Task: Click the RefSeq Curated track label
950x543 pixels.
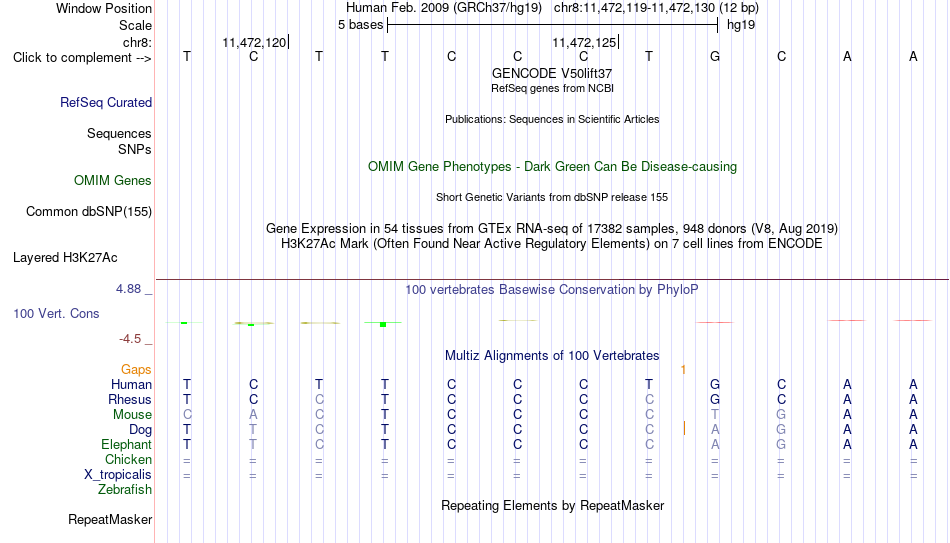Action: click(x=106, y=102)
